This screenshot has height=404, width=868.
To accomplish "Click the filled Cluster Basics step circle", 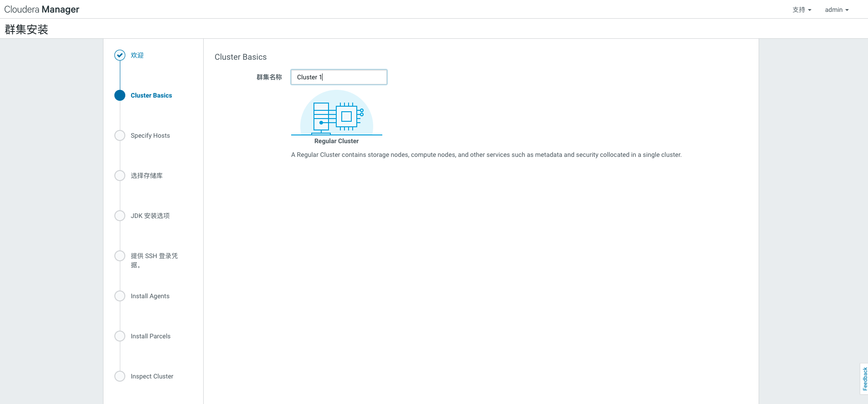I will (x=120, y=95).
